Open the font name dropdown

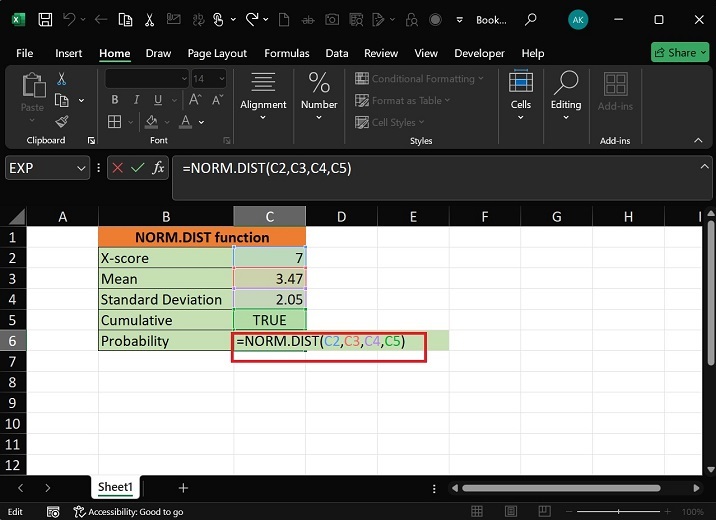pos(184,79)
